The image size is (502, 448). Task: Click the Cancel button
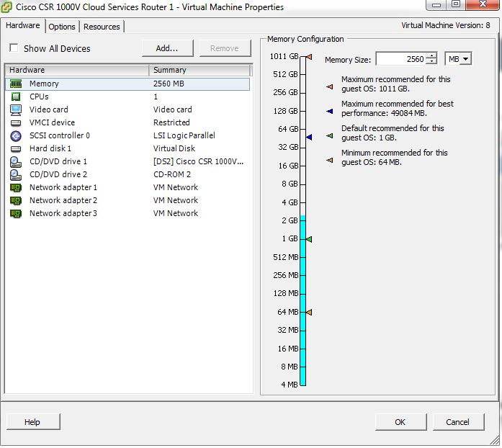click(458, 422)
